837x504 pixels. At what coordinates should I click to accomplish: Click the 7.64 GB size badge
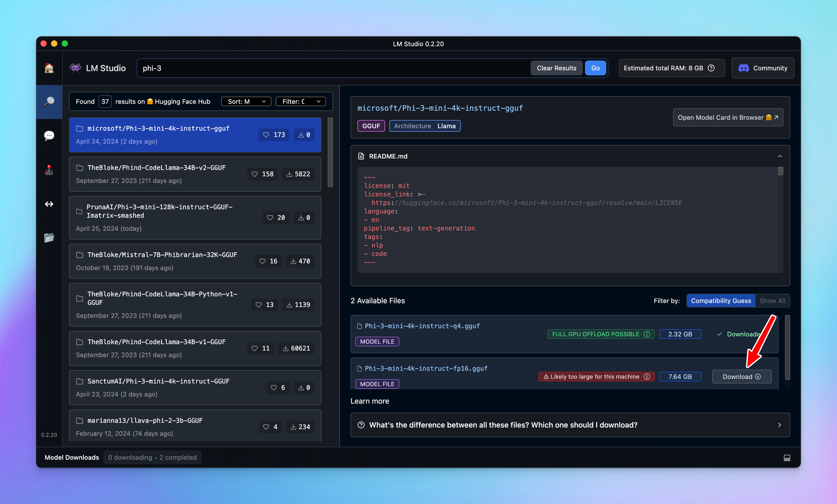coord(680,377)
